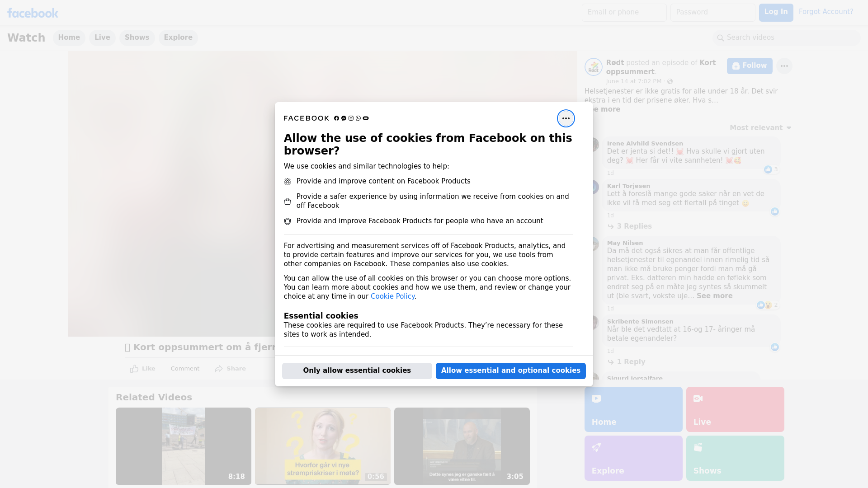Click the Watch heading
Viewport: 868px width, 488px height.
pos(26,38)
